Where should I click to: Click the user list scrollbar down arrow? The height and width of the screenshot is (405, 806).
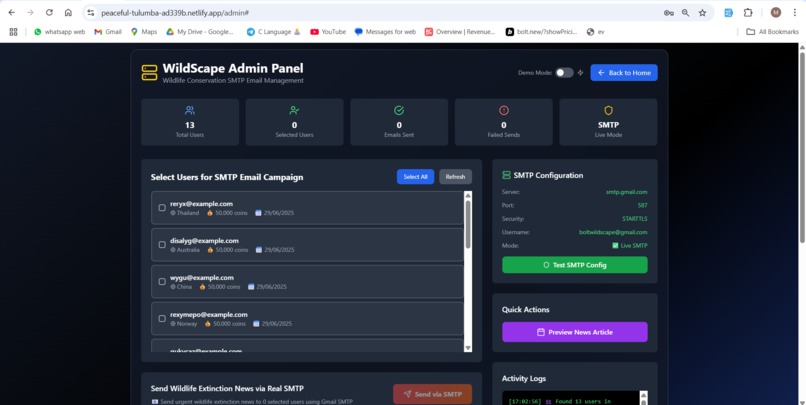468,348
